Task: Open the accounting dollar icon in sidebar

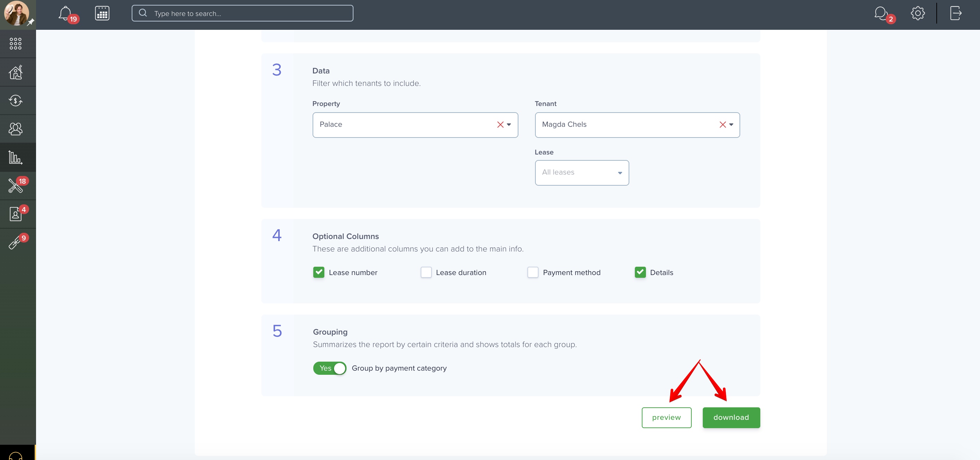Action: 16,101
